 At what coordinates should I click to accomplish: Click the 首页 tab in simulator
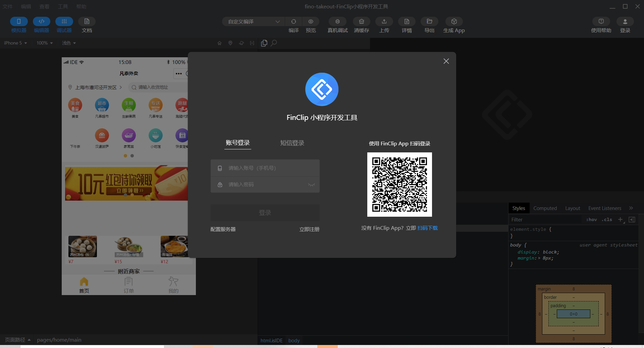pos(84,285)
